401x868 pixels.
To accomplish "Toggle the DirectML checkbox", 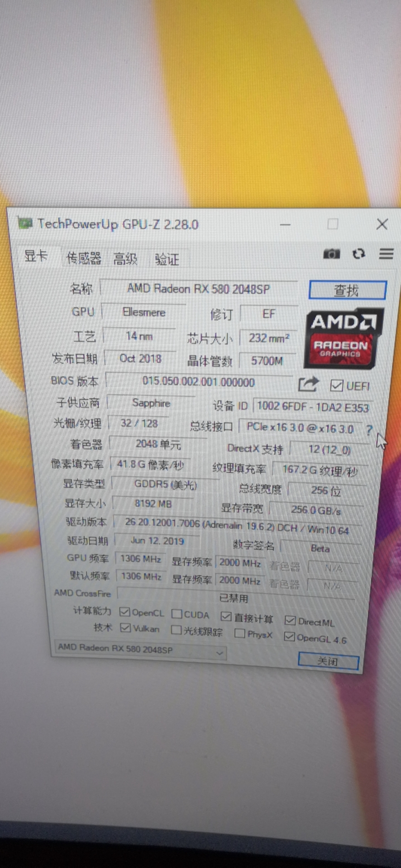I will (290, 620).
